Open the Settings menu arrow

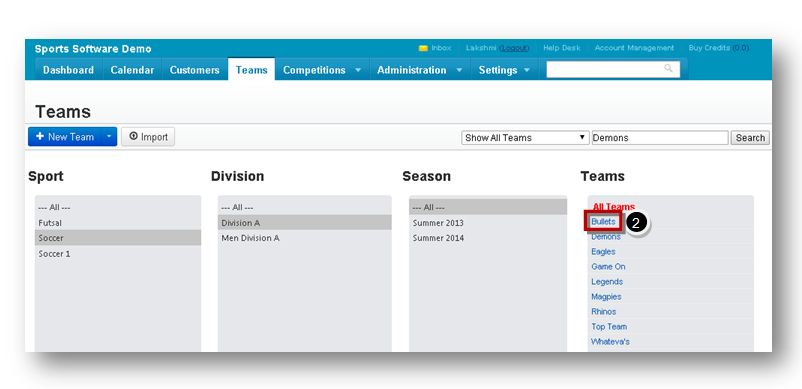click(527, 70)
